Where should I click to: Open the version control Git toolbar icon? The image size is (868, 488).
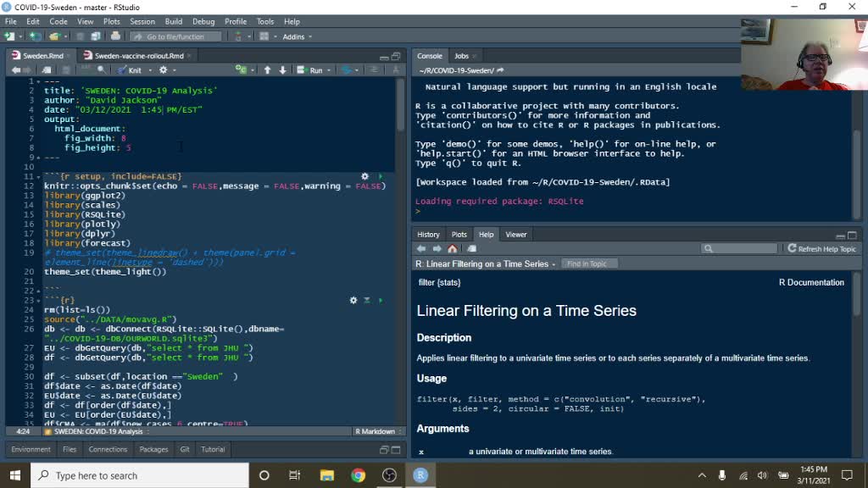point(238,36)
